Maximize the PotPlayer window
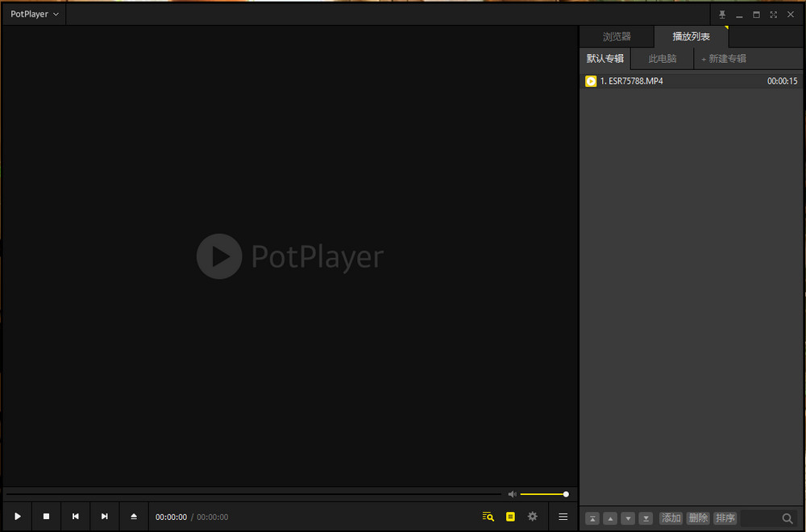Screen dimensions: 806x532 point(756,15)
